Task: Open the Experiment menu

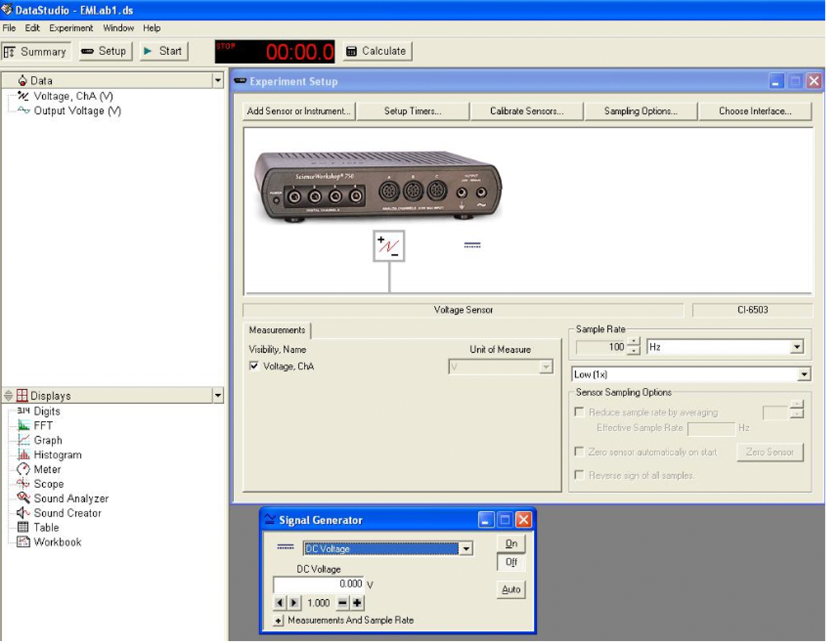Action: tap(70, 28)
